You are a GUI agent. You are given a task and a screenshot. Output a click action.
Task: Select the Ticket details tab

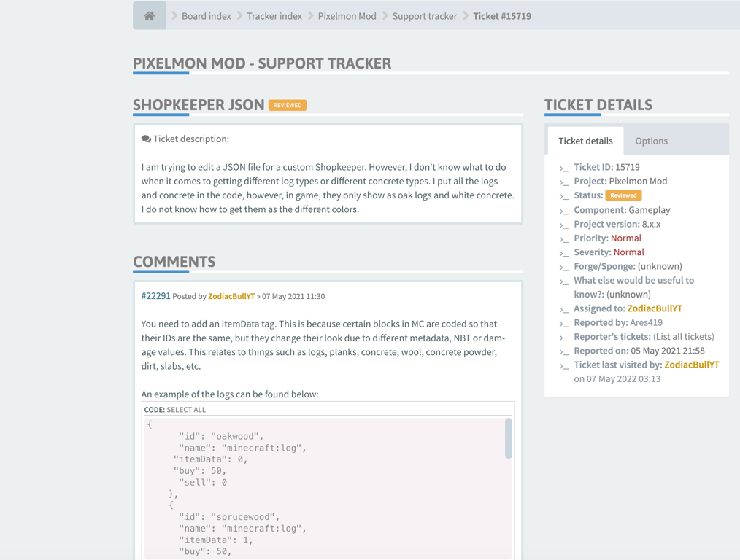click(585, 140)
